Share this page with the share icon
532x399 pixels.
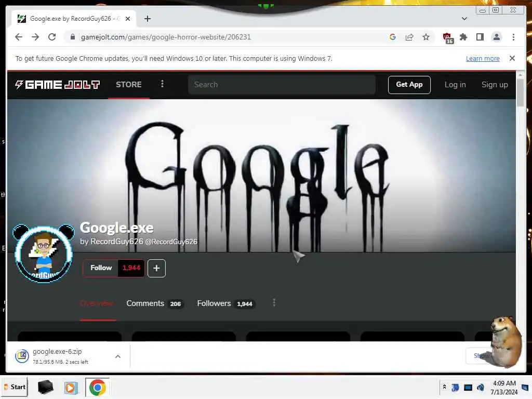[x=409, y=37]
